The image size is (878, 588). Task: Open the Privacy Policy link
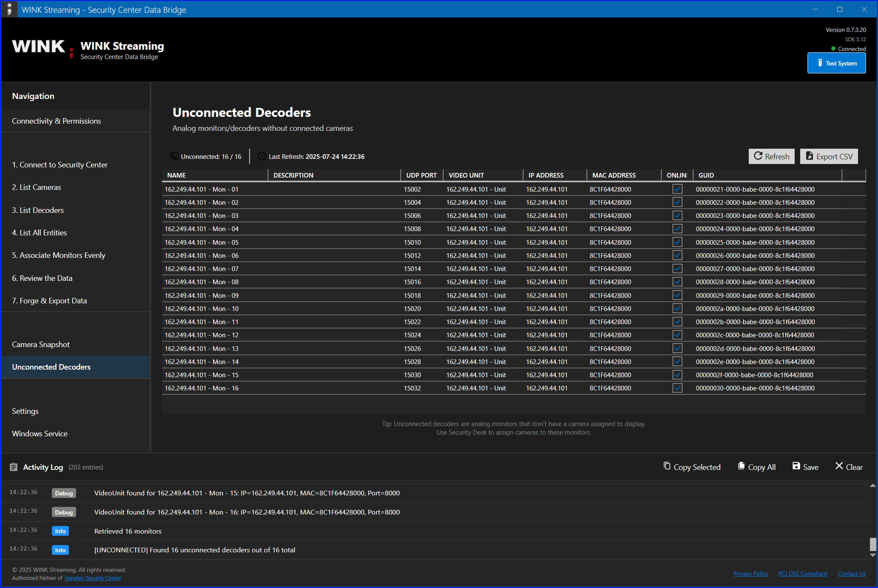pos(750,574)
